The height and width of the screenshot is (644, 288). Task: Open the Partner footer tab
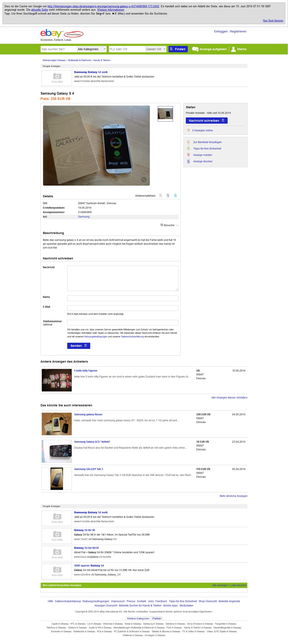click(157, 619)
